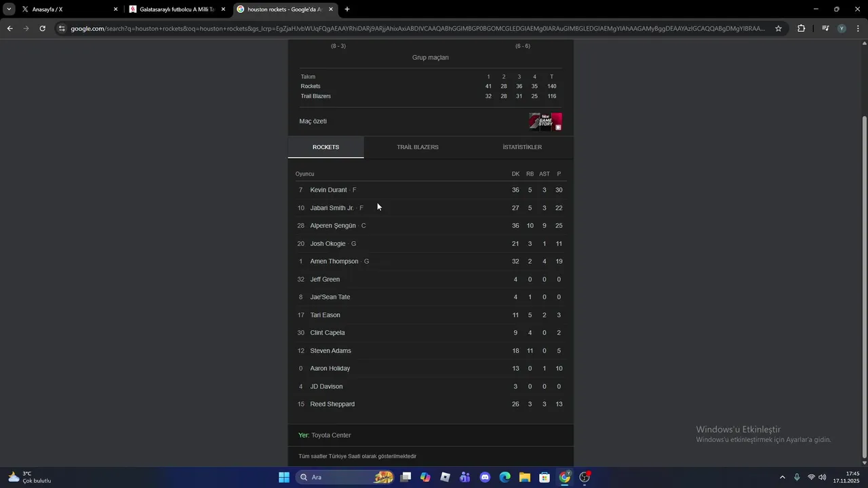Open Discord from the taskbar
Screen dimensions: 868x488
point(485,477)
